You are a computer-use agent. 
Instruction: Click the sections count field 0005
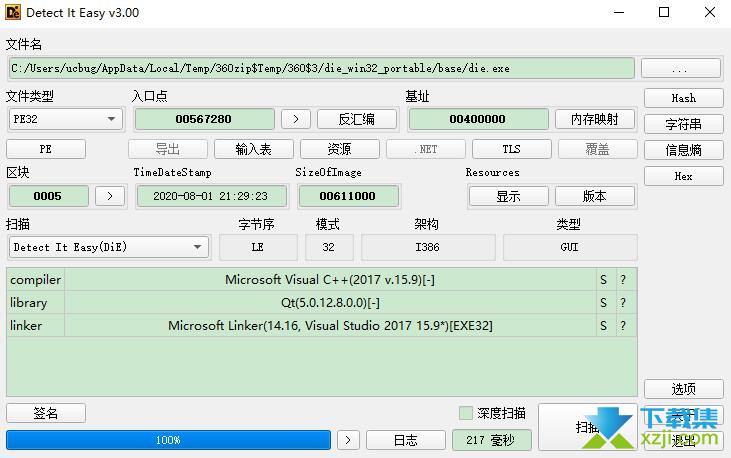(x=48, y=196)
